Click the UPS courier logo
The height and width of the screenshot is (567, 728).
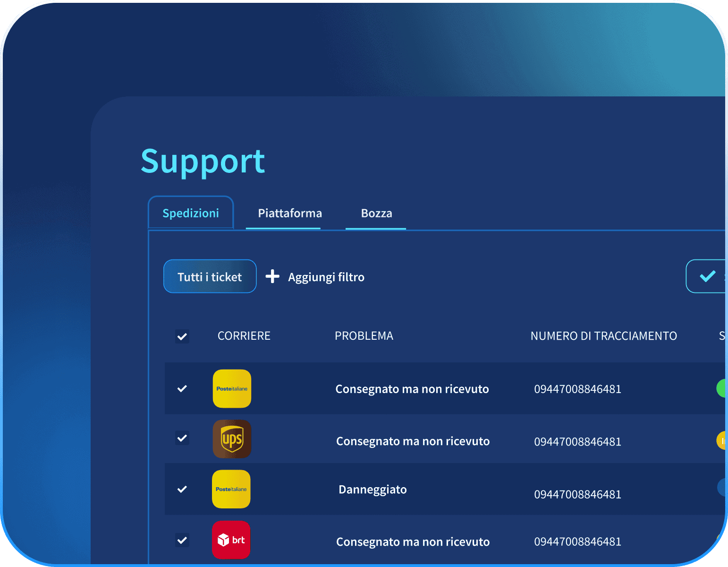[x=232, y=439]
